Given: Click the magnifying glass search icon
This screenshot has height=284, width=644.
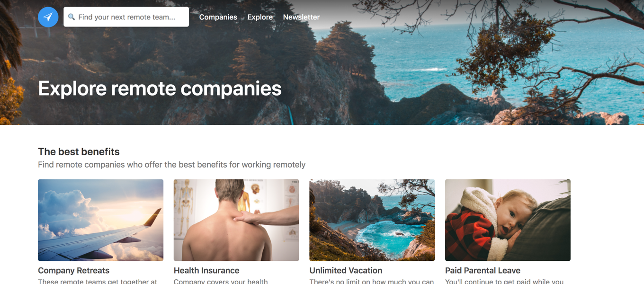Looking at the screenshot, I should pos(72,17).
